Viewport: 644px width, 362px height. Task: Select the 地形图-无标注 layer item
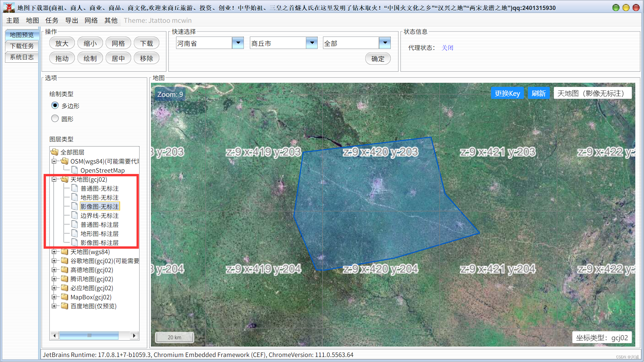(99, 197)
